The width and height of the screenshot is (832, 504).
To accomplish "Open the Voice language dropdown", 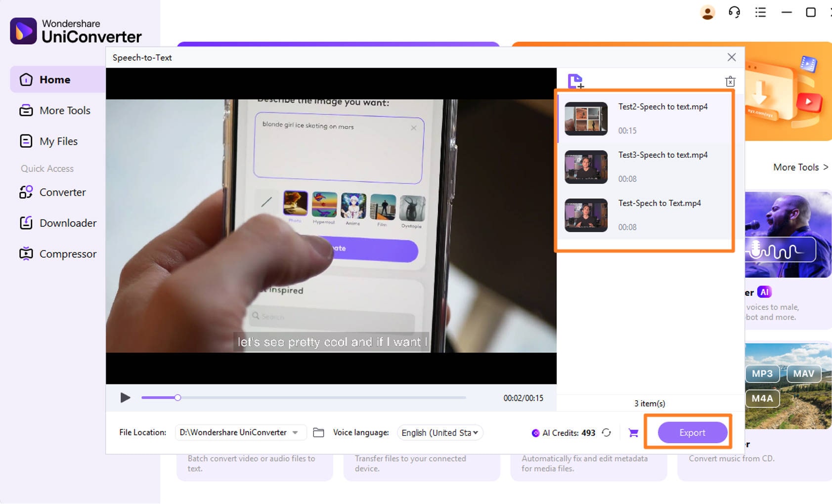I will click(x=440, y=433).
